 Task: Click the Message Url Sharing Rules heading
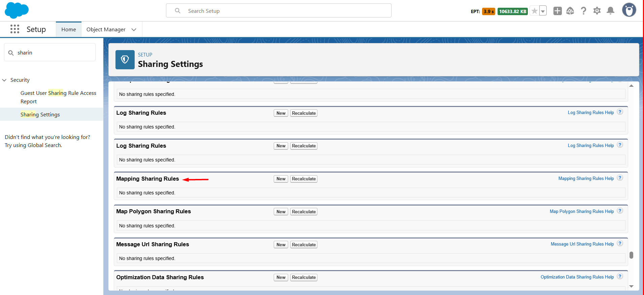(x=152, y=244)
